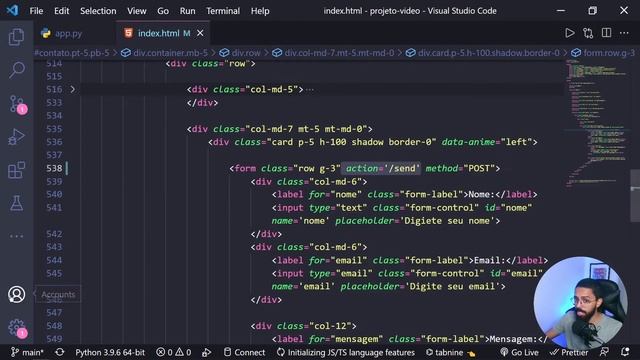Open the Search view
640x360 pixels.
pos(16,70)
